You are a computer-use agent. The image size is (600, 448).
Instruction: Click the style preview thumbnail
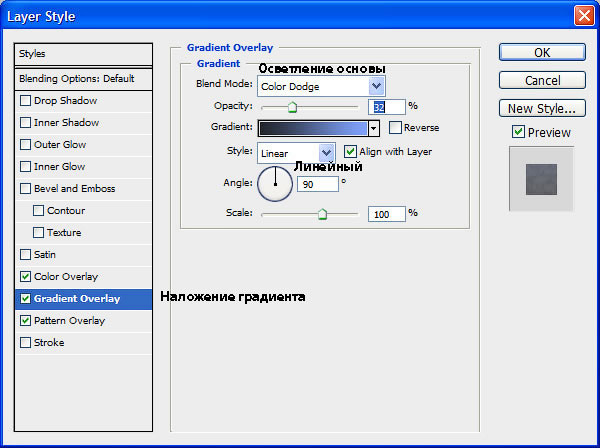pyautogui.click(x=541, y=179)
